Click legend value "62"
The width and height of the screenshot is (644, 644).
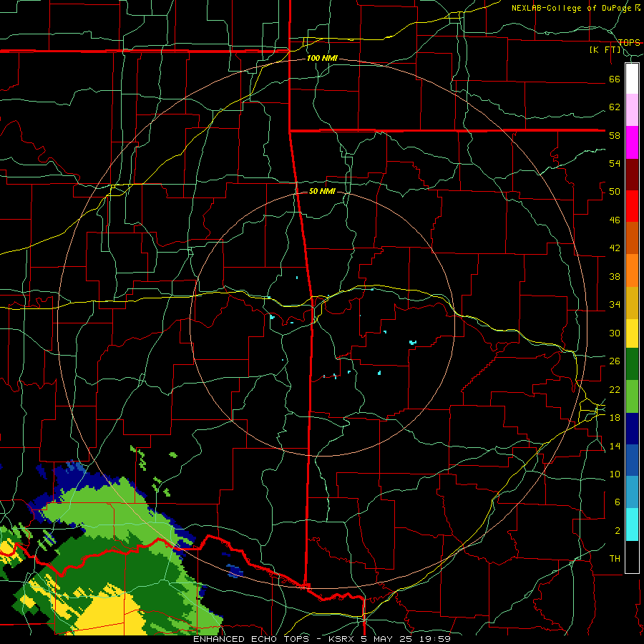pos(615,107)
